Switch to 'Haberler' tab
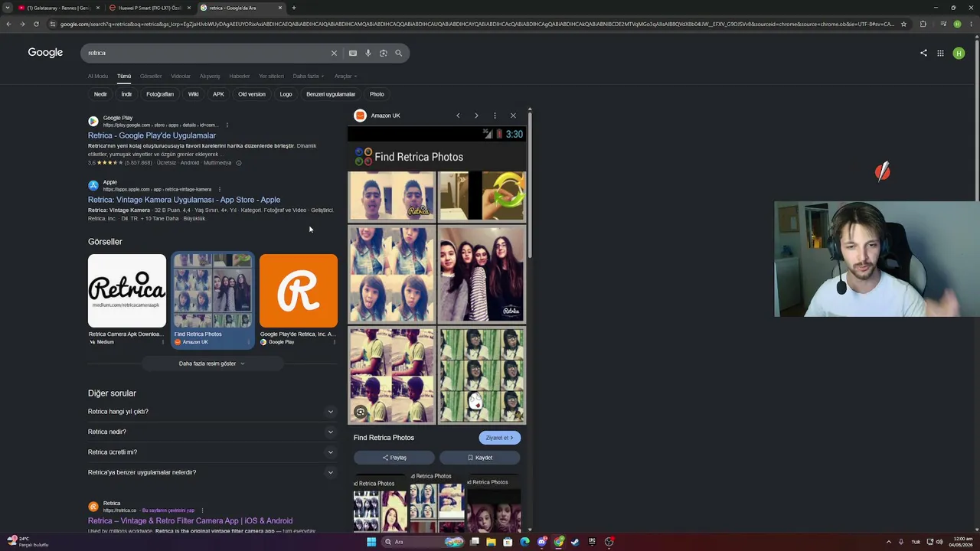Viewport: 980px width, 551px height. coord(240,77)
